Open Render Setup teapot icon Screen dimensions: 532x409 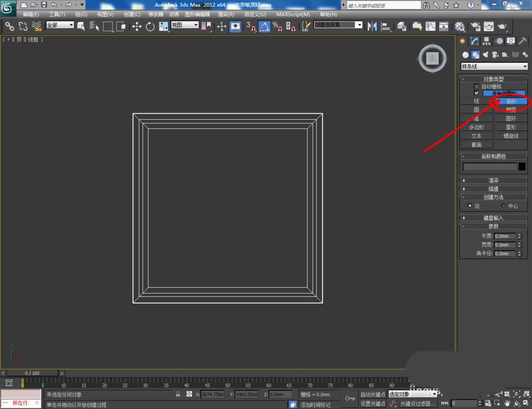pos(475,26)
